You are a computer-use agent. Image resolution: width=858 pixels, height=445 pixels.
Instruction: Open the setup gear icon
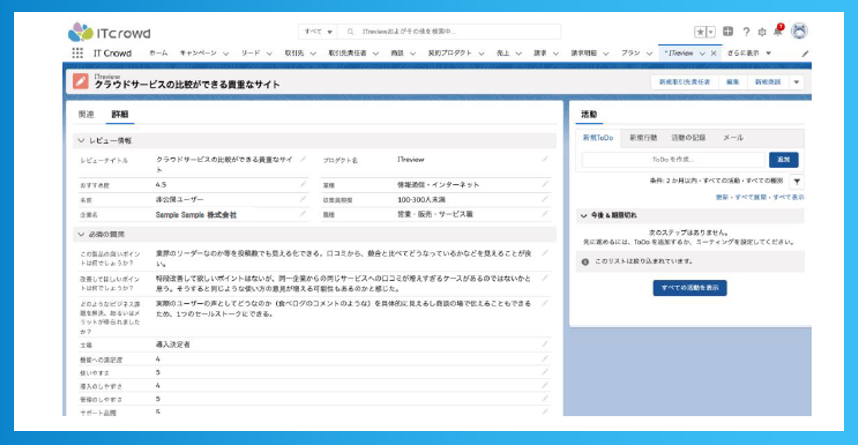pyautogui.click(x=762, y=32)
